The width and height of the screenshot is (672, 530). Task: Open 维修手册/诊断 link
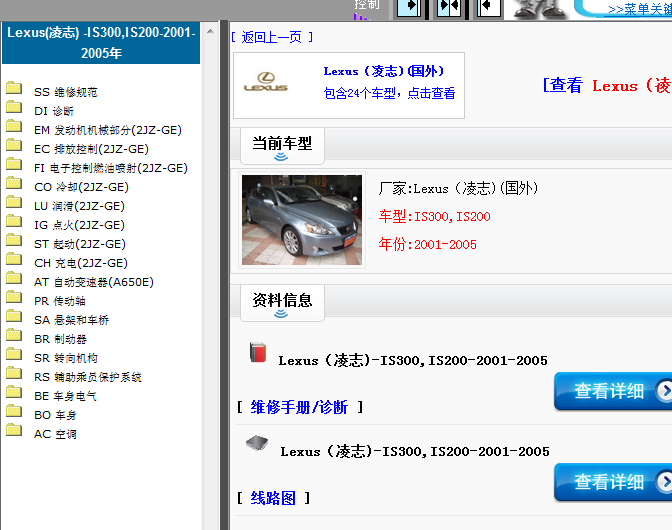pos(299,407)
